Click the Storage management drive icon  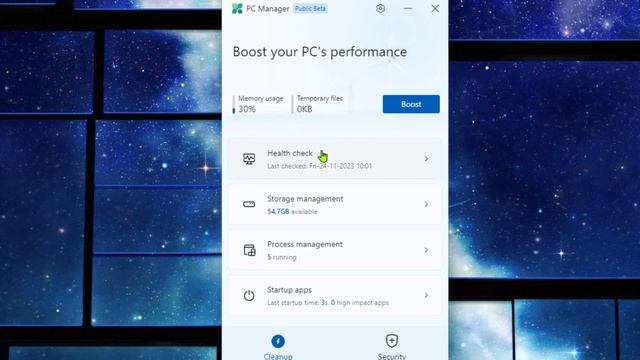click(x=249, y=204)
